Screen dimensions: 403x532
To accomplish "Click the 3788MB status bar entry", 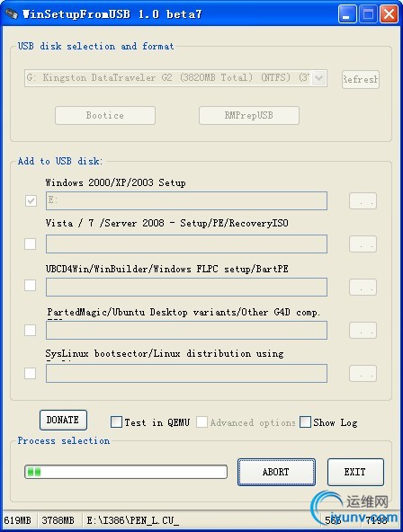I will (58, 520).
